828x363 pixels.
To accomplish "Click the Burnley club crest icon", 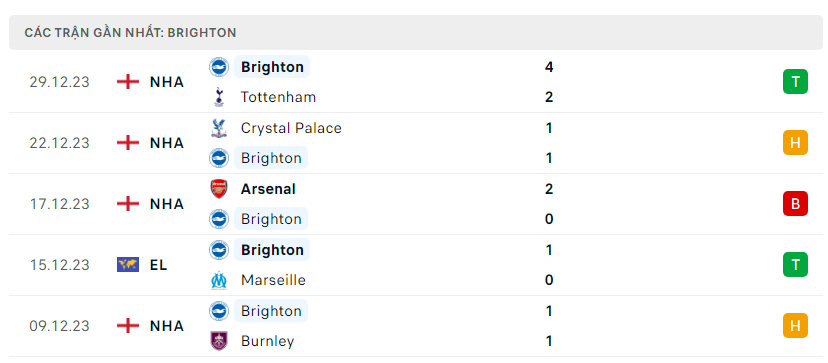I will (x=219, y=341).
